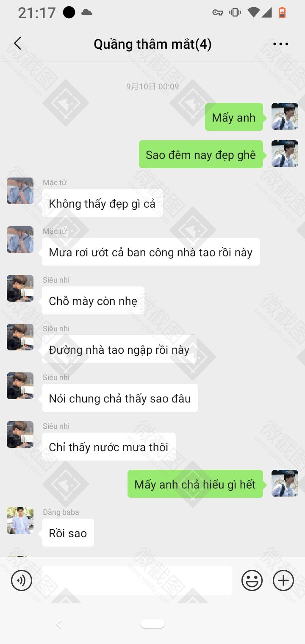The height and width of the screenshot is (644, 305).
Task: Tap the VPN key status bar icon
Action: [x=218, y=13]
